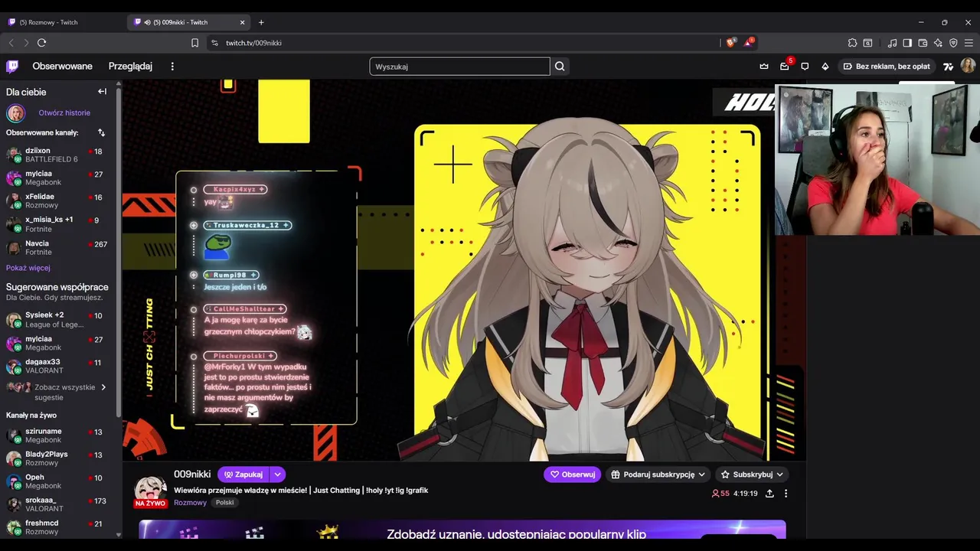Viewport: 980px width, 551px height.
Task: Open the Twitch three-dot more menu
Action: pyautogui.click(x=172, y=67)
